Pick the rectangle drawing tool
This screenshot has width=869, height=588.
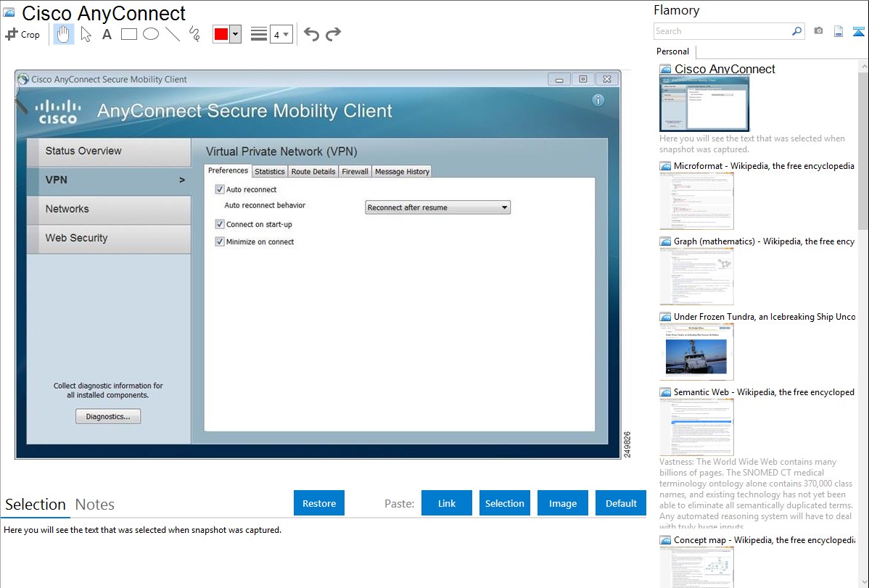pyautogui.click(x=128, y=34)
